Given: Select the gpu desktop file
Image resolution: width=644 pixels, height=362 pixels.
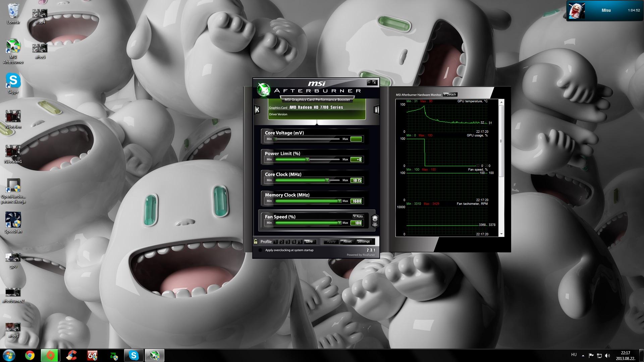Looking at the screenshot, I should pos(13,260).
